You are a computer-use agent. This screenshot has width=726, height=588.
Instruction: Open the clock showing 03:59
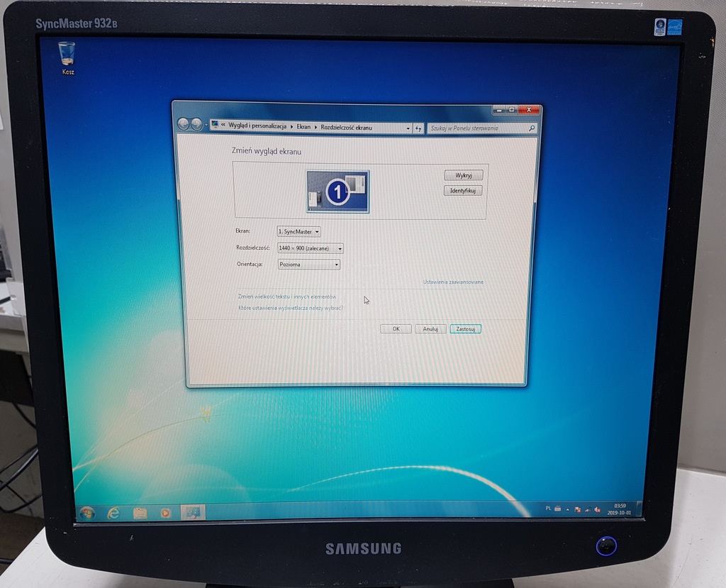(619, 509)
